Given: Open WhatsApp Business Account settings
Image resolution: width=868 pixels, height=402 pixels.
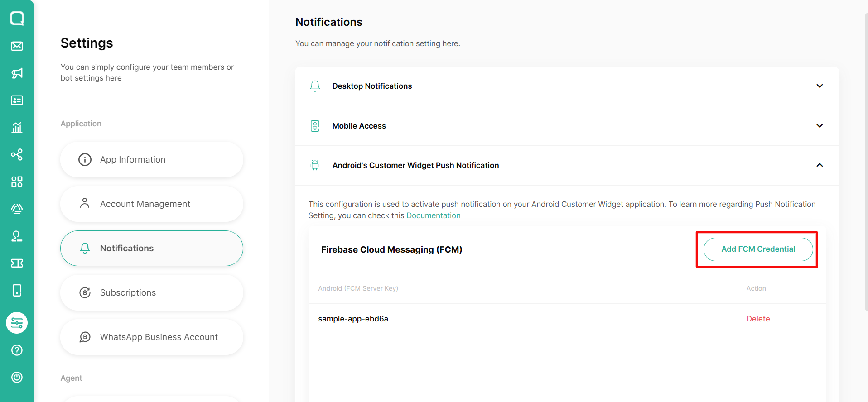Looking at the screenshot, I should tap(152, 337).
